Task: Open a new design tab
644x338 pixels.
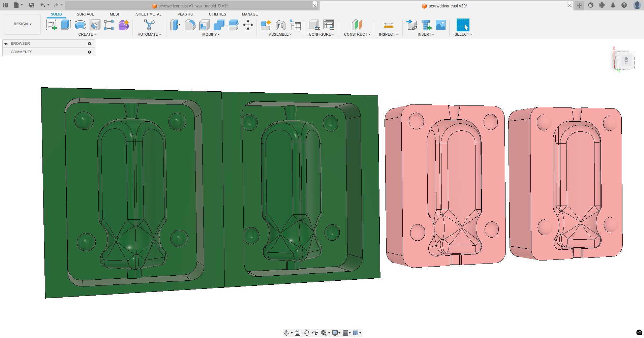Action: coord(579,5)
